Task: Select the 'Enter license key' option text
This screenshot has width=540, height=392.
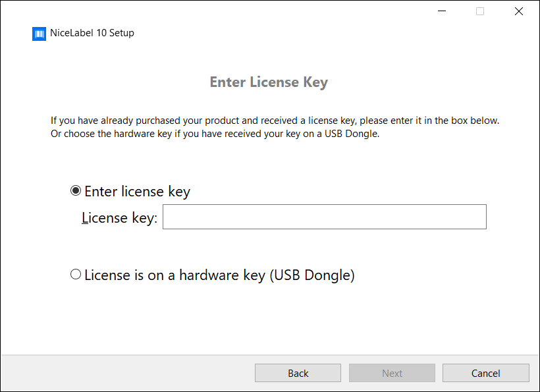Action: coord(136,191)
